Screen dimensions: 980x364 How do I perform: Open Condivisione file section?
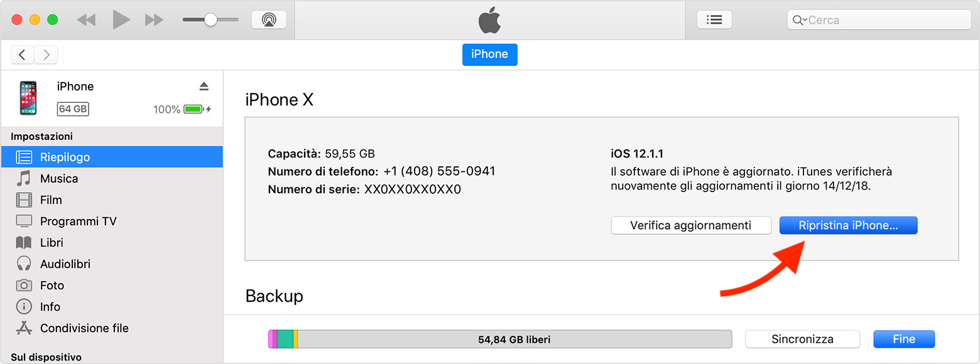pyautogui.click(x=84, y=328)
